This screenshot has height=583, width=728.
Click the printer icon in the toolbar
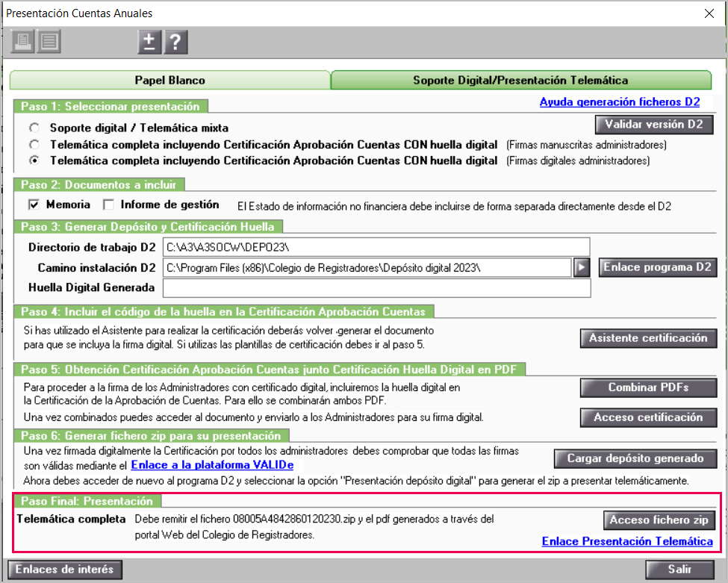point(22,42)
